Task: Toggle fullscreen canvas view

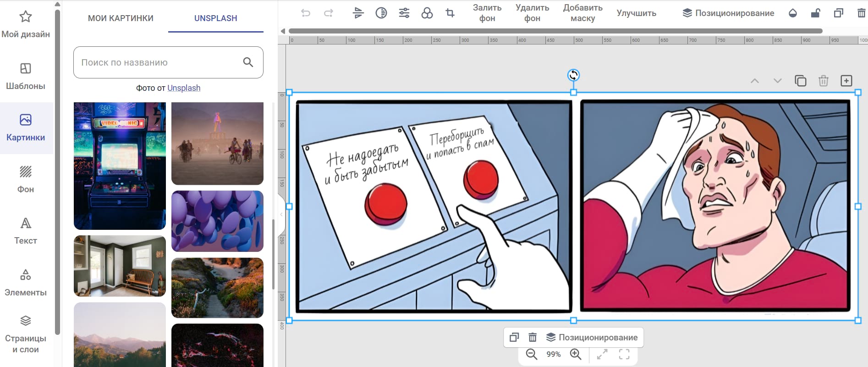Action: [x=624, y=354]
